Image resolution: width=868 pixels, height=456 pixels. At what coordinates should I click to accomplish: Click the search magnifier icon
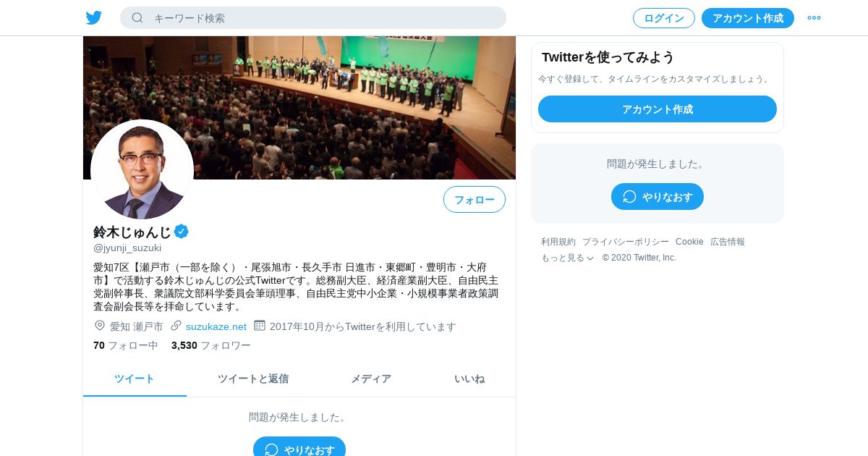click(x=137, y=18)
